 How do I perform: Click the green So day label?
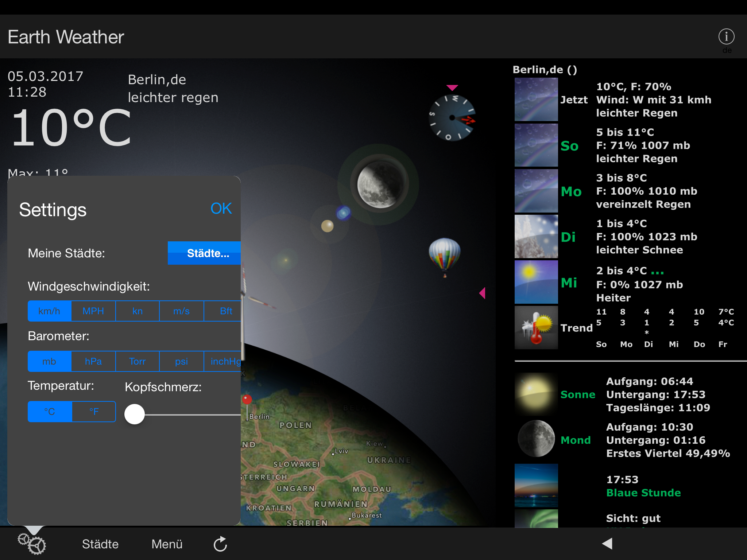569,146
